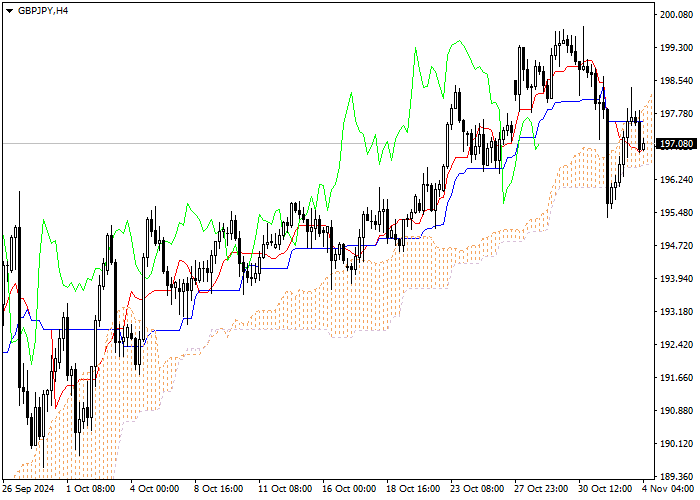
Task: Click the 191.660 price axis label
Action: click(676, 378)
